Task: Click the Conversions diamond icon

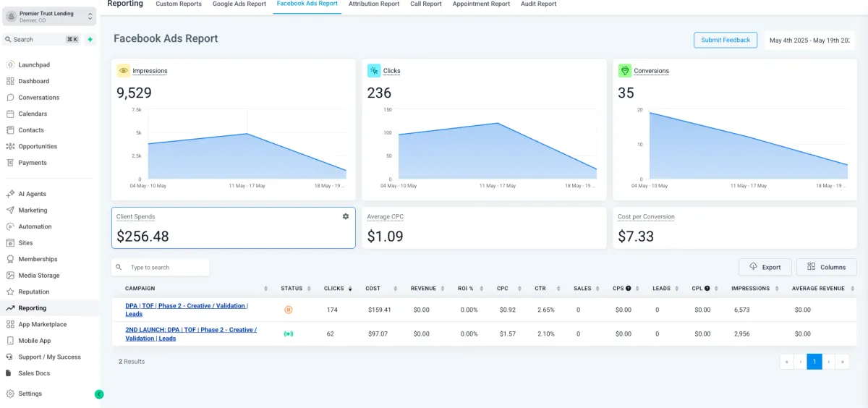Action: click(624, 70)
